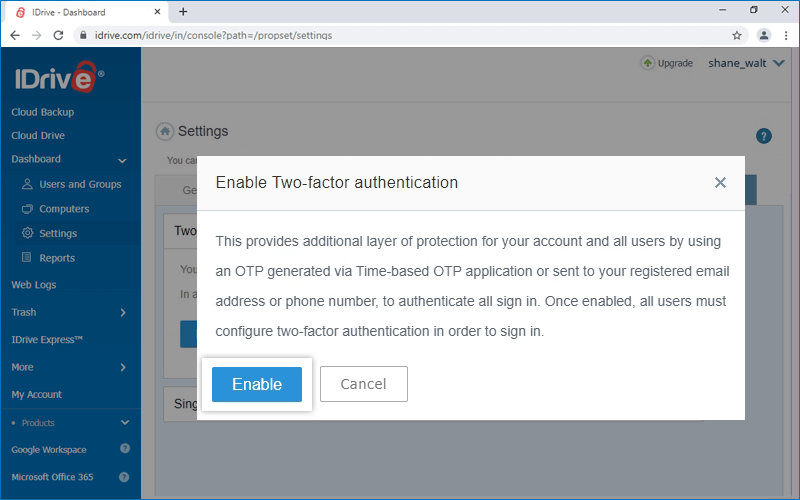Open Users and Groups page
800x500 pixels.
80,184
